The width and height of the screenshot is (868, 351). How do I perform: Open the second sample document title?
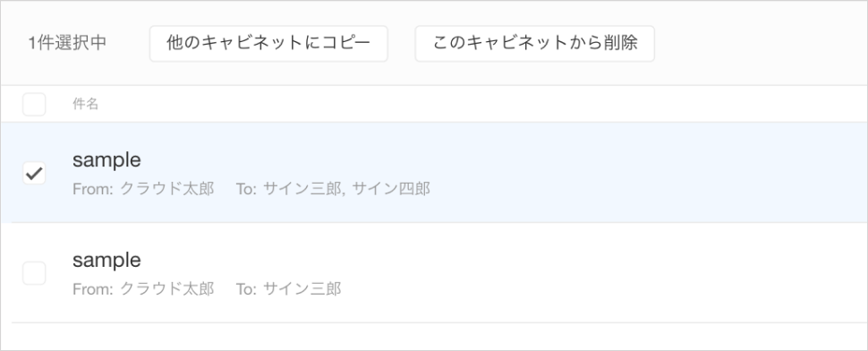[x=106, y=260]
